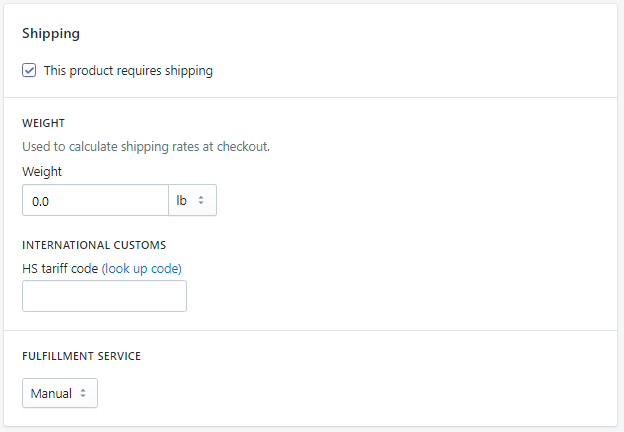Open the "look up code" link
The image size is (624, 432).
[x=142, y=268]
